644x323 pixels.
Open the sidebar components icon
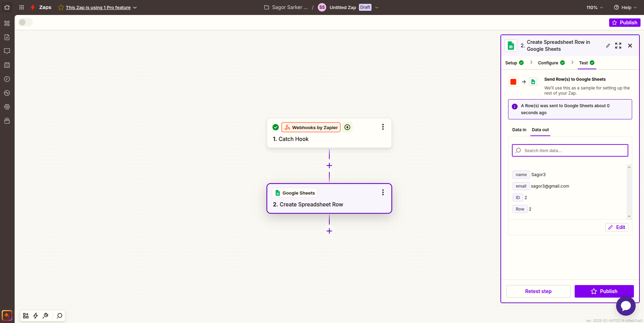(7, 23)
